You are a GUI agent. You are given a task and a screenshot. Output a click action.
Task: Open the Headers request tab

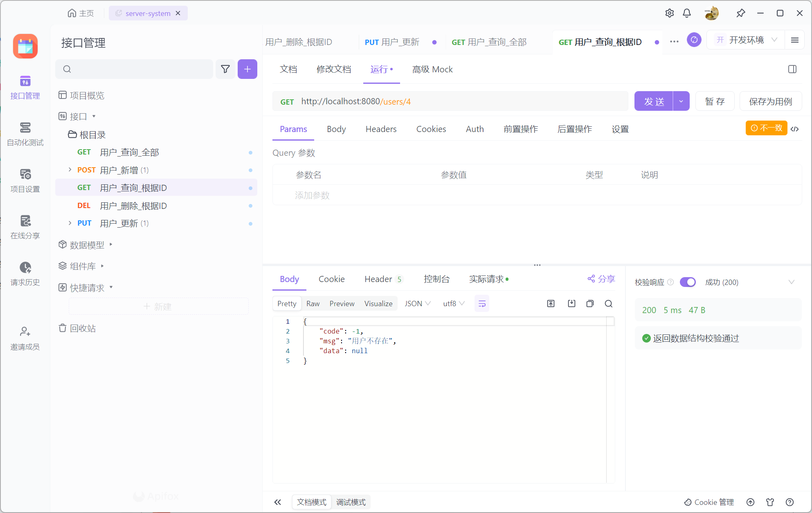pos(381,129)
